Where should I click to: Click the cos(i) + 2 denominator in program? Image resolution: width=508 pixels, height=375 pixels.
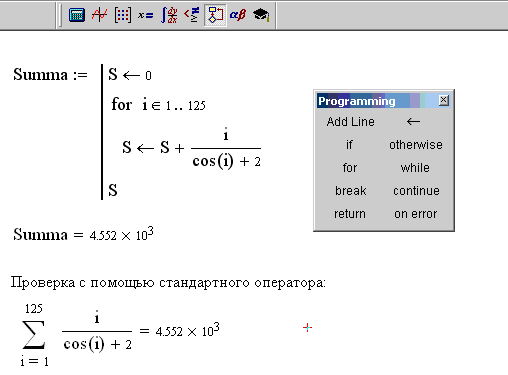coord(226,162)
